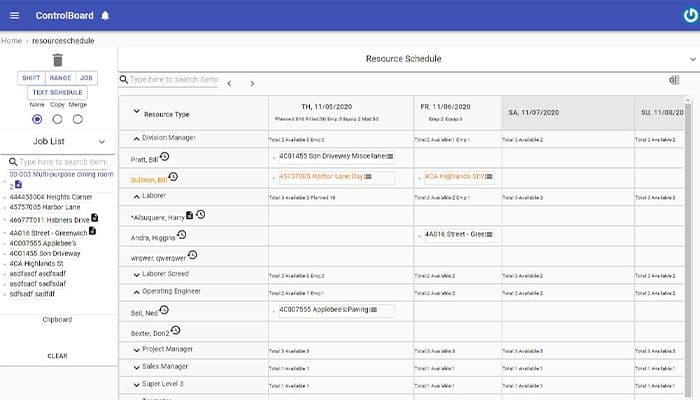
Task: Click the notification bell icon
Action: click(105, 15)
